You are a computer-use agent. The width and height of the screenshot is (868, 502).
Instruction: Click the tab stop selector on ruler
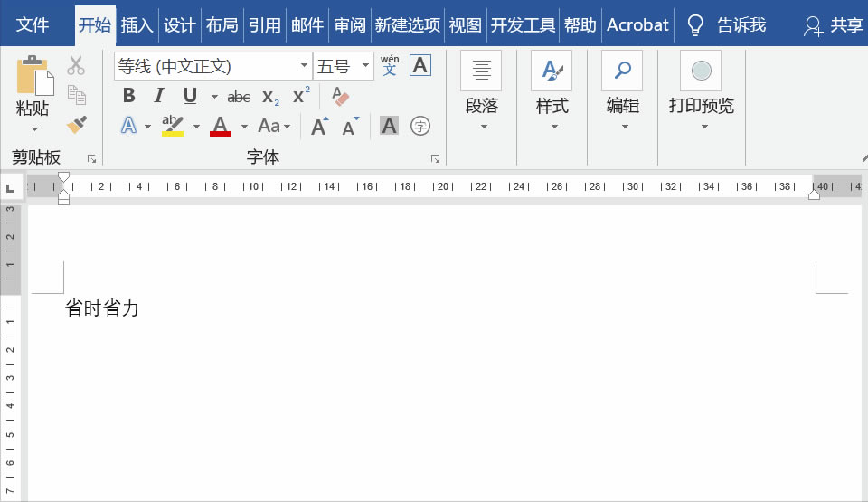(10, 188)
